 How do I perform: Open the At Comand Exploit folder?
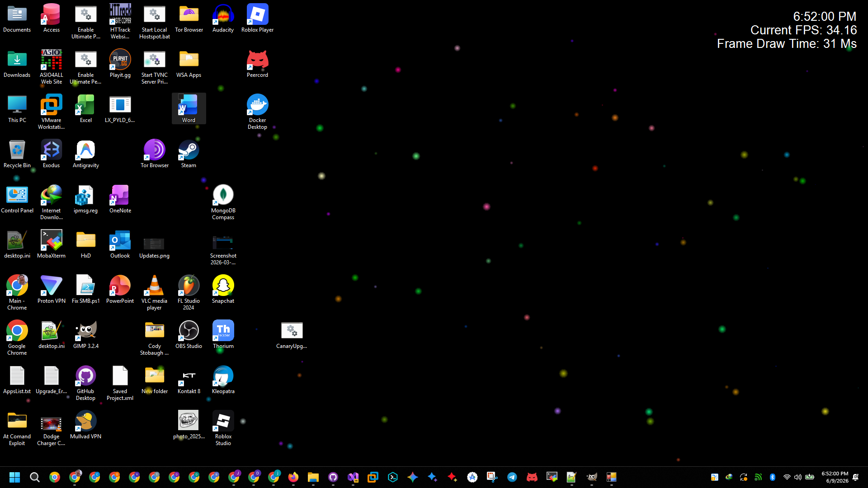[x=17, y=428]
